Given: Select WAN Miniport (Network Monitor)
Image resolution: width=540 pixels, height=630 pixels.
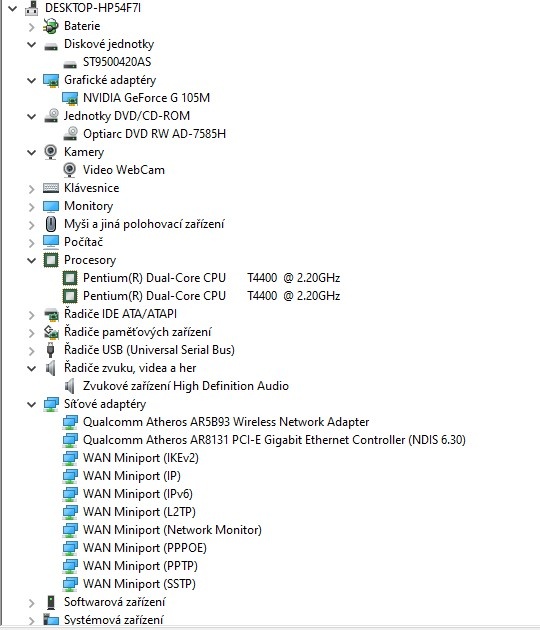Looking at the screenshot, I should coord(172,530).
